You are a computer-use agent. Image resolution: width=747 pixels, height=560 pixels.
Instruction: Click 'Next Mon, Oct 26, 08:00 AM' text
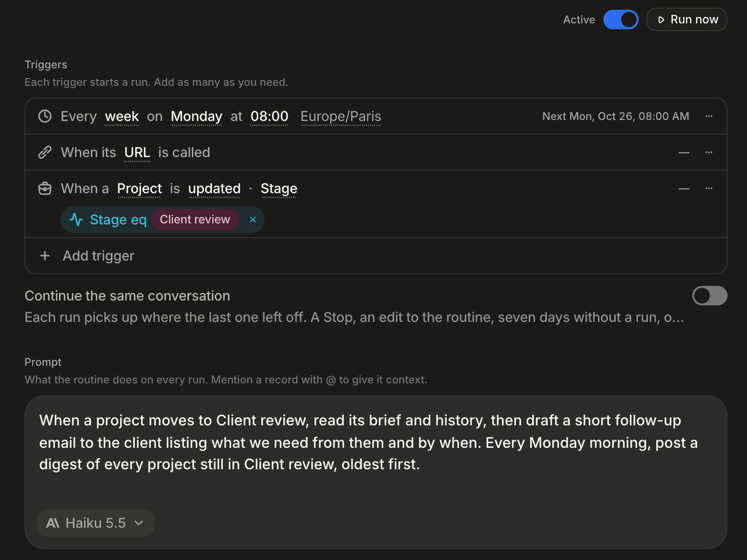coord(616,116)
